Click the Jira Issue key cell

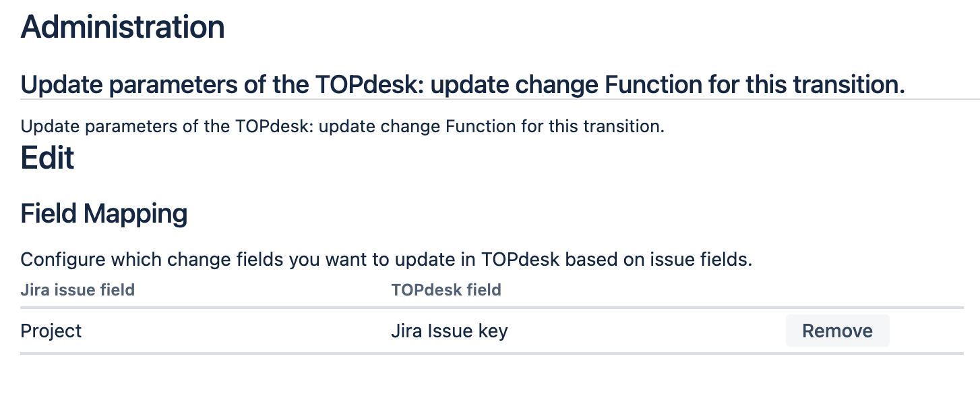tap(449, 331)
